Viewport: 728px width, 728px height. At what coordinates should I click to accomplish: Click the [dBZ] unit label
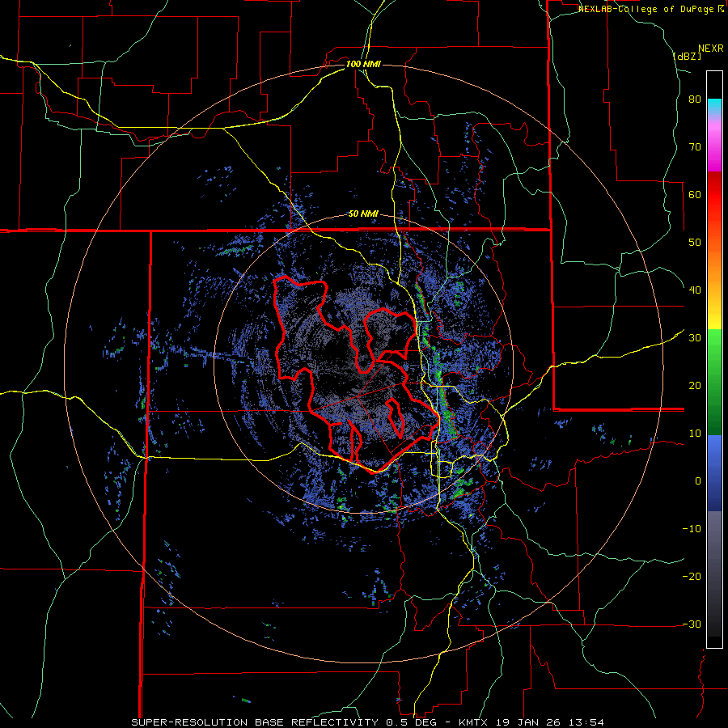pyautogui.click(x=687, y=56)
